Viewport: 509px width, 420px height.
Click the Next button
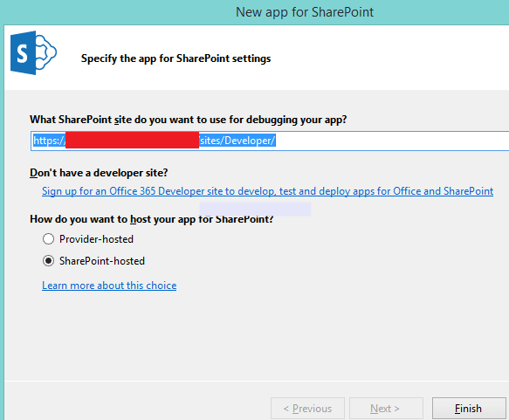coord(386,409)
